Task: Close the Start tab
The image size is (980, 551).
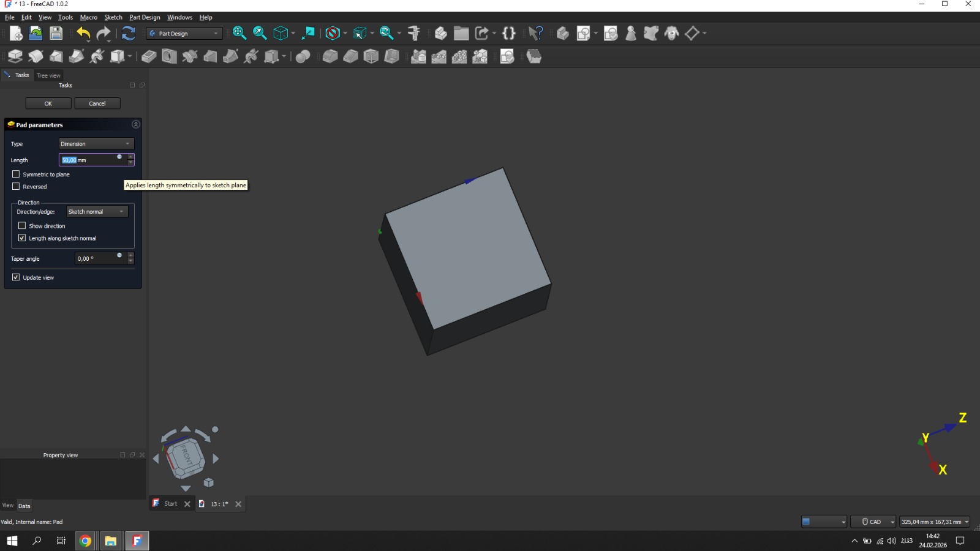Action: 187,504
